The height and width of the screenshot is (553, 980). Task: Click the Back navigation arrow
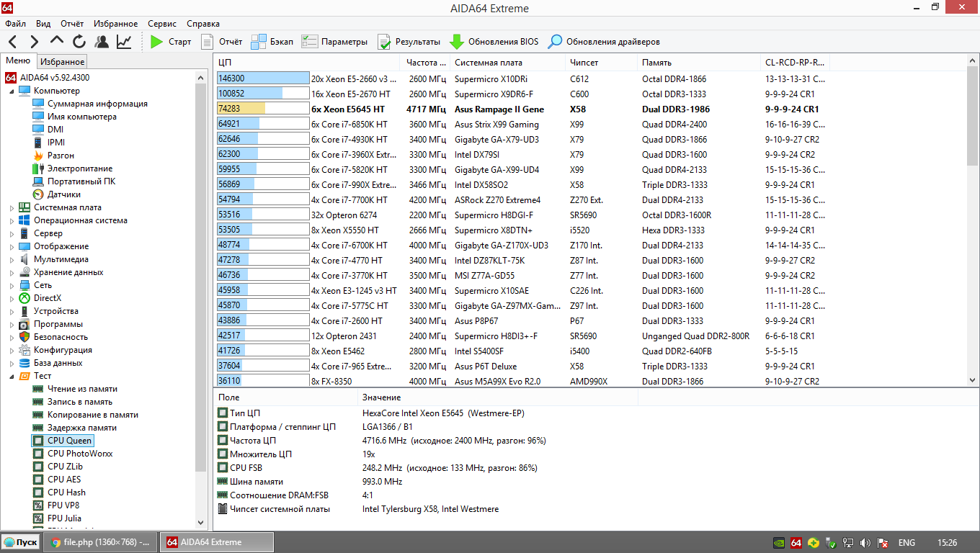pos(13,42)
